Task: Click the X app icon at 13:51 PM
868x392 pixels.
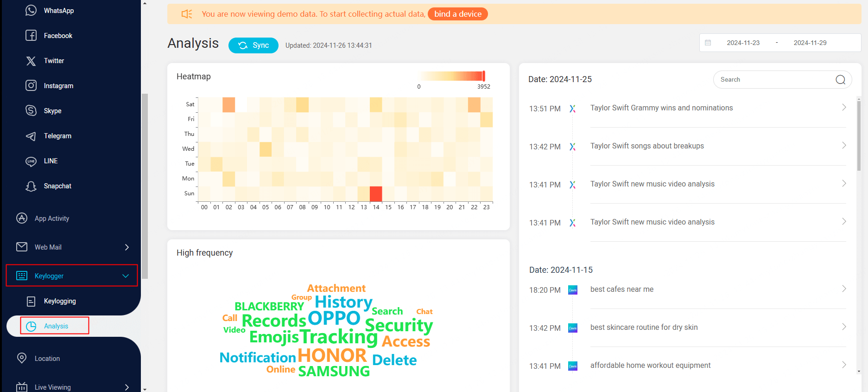Action: [x=573, y=109]
